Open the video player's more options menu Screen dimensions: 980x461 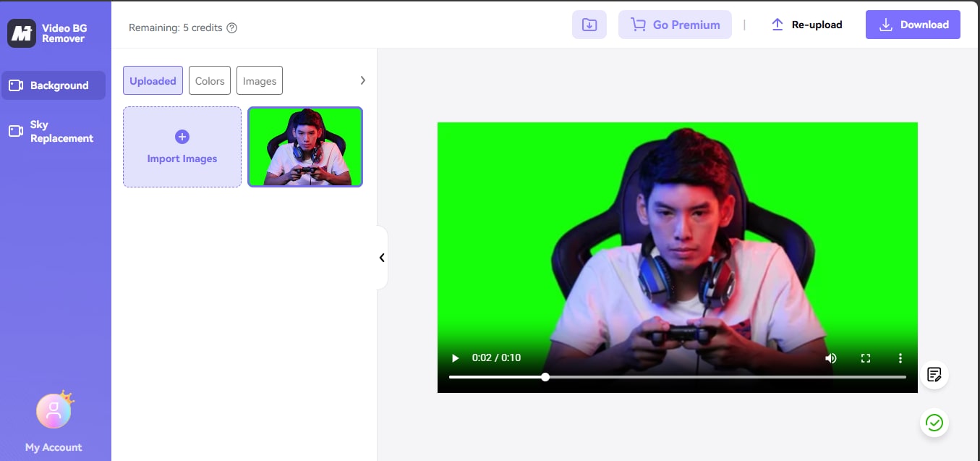[x=900, y=358]
